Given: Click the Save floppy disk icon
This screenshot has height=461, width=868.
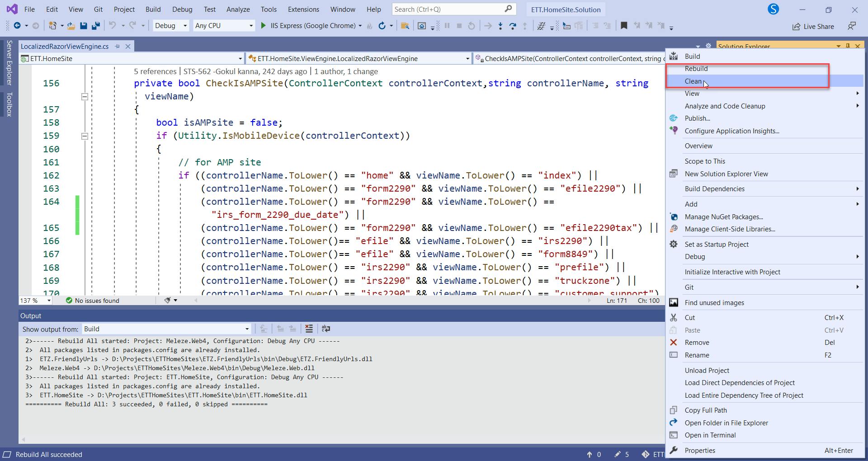Looking at the screenshot, I should [x=83, y=26].
